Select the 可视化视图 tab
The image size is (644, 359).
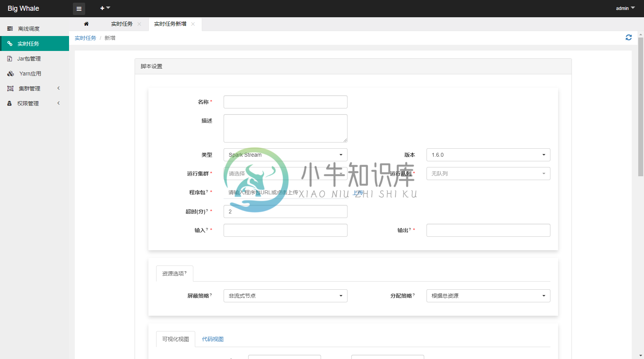176,339
